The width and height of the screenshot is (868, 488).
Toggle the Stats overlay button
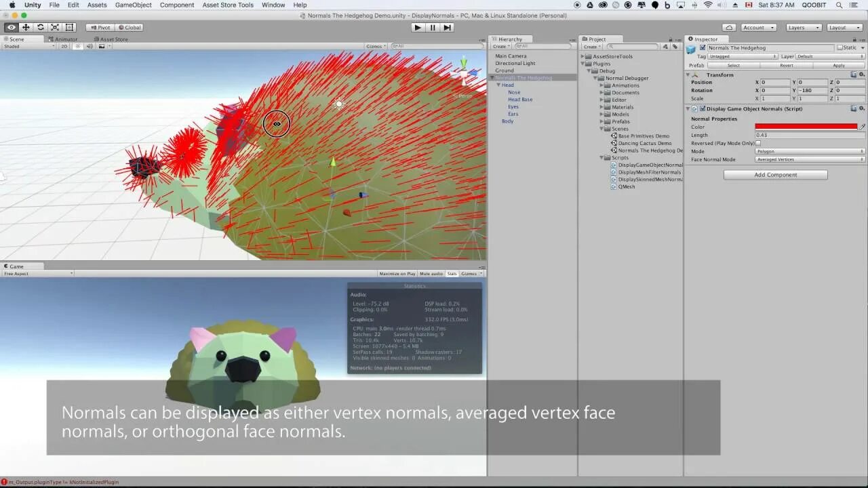point(452,274)
